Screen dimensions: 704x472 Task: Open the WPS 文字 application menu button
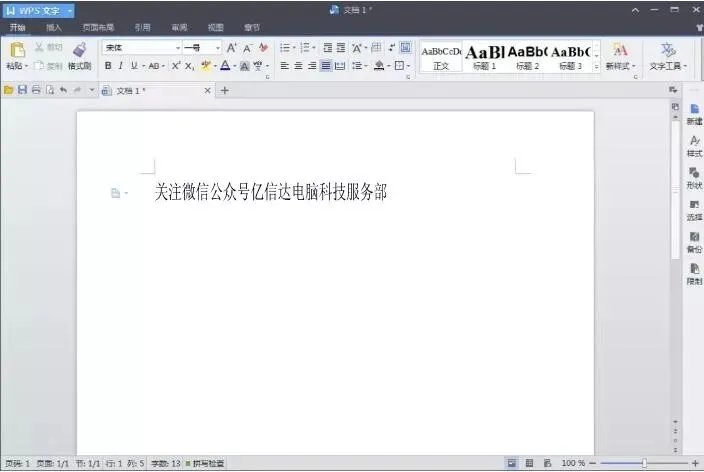tap(39, 10)
